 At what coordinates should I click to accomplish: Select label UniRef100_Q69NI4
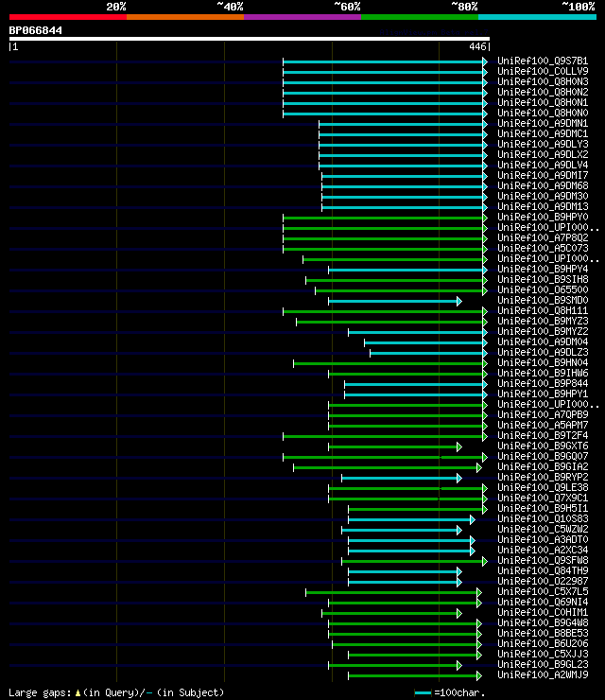tap(543, 602)
